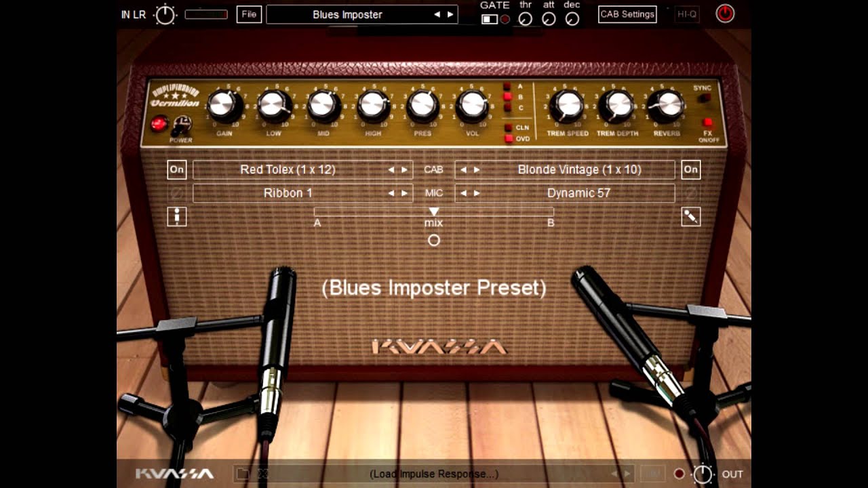Click the Load Impulse Response field

(434, 474)
